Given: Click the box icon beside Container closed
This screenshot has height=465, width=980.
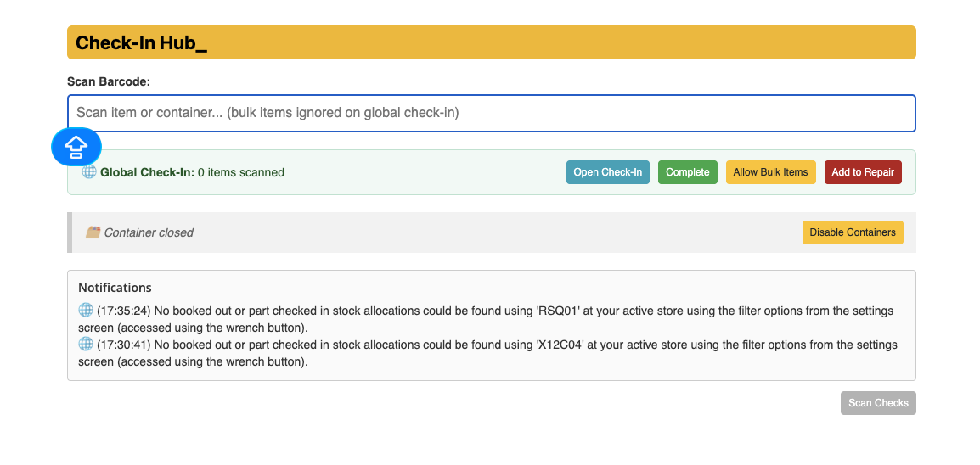Looking at the screenshot, I should (93, 232).
